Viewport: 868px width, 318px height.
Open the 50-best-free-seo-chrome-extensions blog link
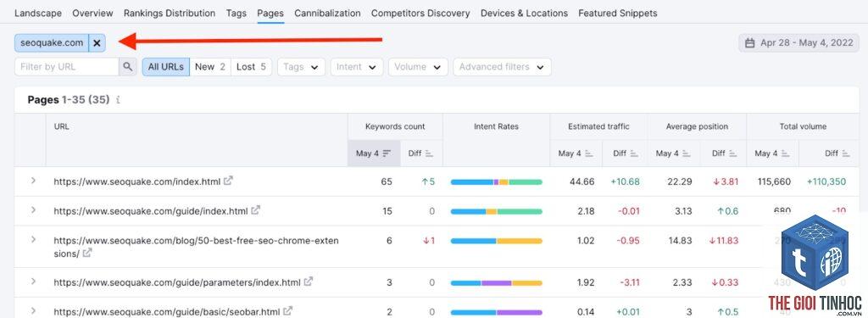(196, 247)
